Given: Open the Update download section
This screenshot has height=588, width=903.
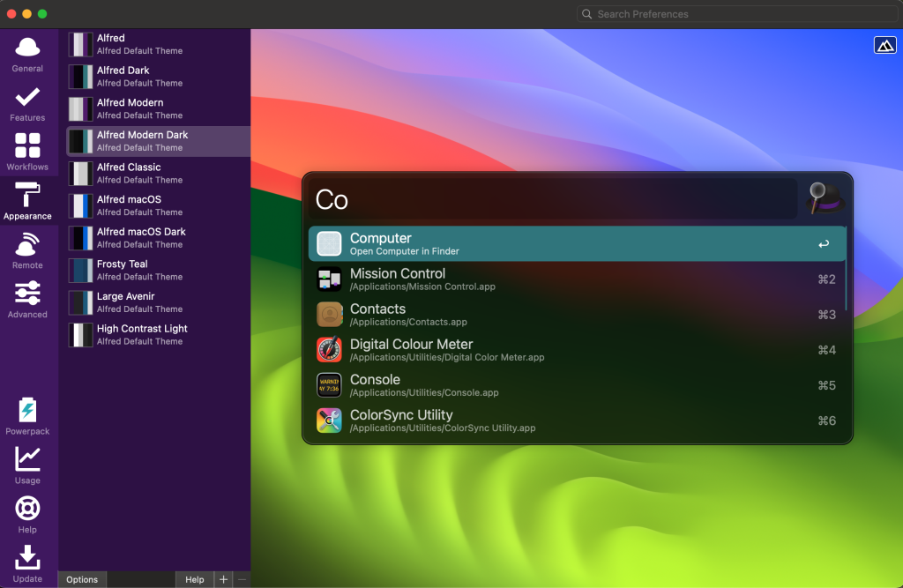Looking at the screenshot, I should click(x=27, y=564).
